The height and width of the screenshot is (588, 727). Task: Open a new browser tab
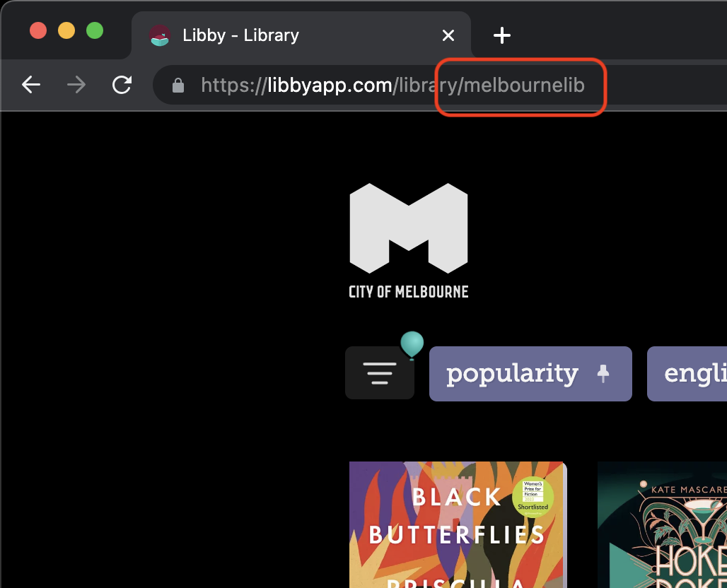(x=502, y=35)
